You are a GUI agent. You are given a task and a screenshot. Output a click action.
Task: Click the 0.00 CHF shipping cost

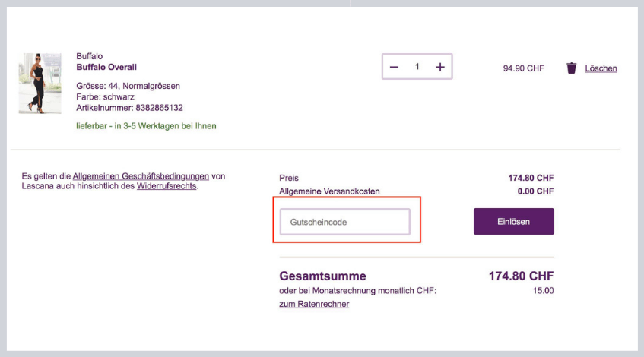[x=535, y=191]
